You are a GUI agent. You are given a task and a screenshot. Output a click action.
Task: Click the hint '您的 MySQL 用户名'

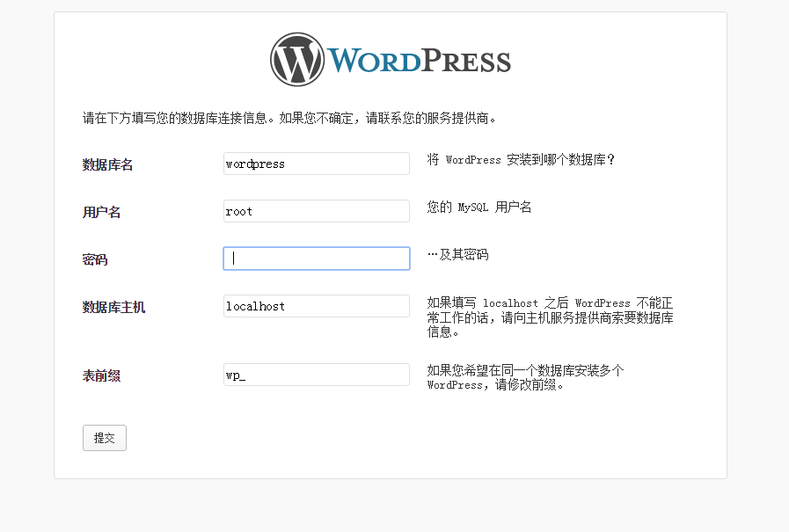(479, 208)
